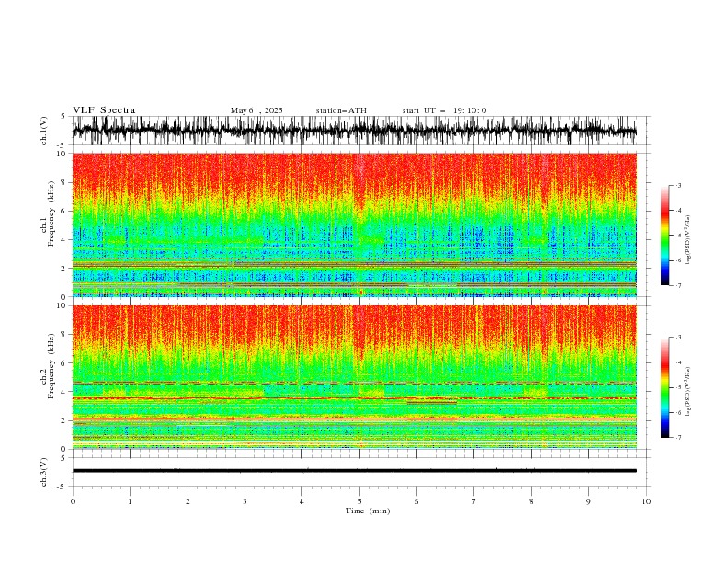Click time-axis tick label "1"
Image resolution: width=728 pixels, height=563 pixels.
point(130,501)
